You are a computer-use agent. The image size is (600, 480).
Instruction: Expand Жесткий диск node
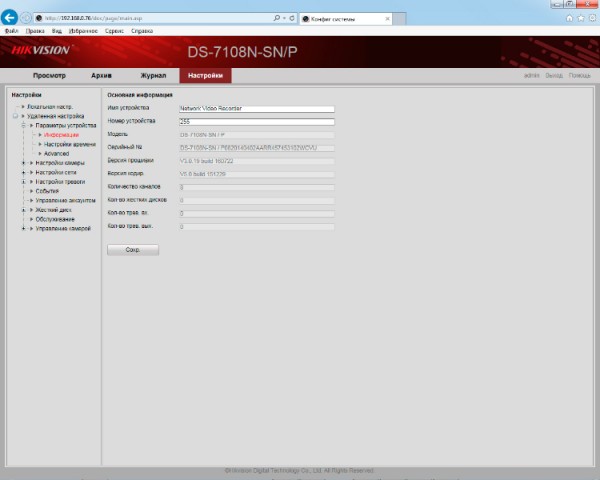24,210
